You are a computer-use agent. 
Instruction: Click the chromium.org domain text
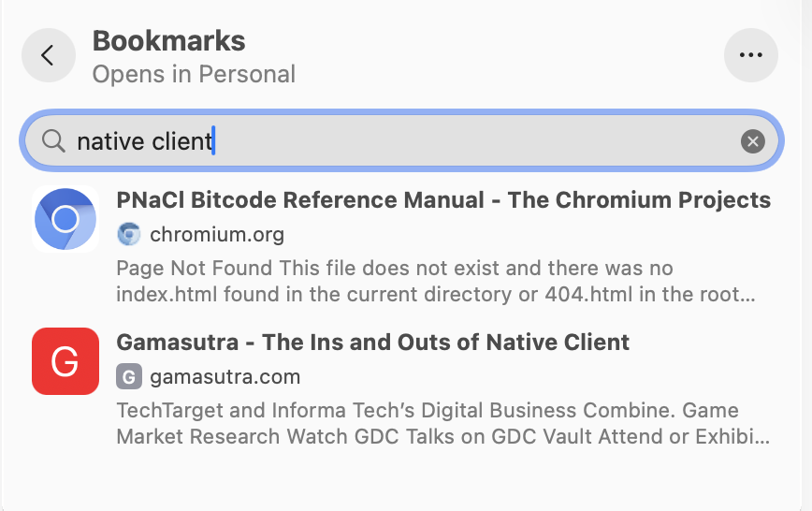point(217,234)
